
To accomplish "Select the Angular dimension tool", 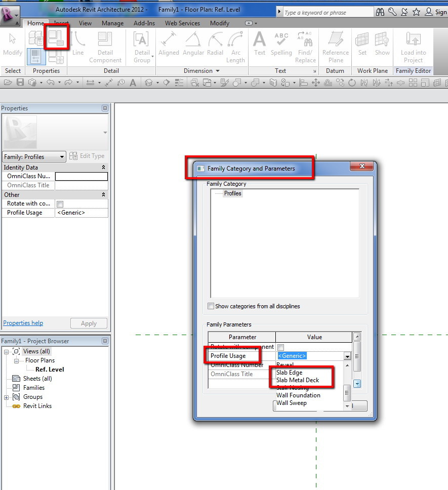I will [x=193, y=44].
